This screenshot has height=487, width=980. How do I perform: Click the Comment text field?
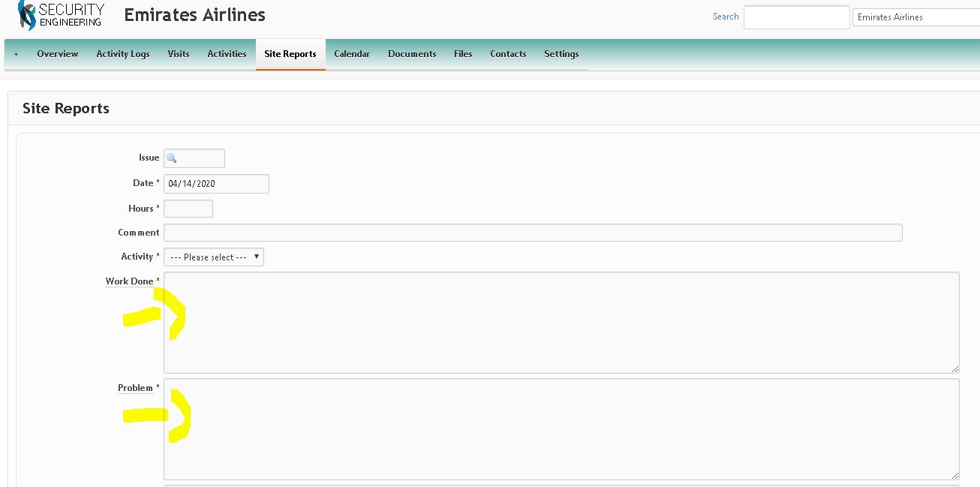pyautogui.click(x=533, y=233)
